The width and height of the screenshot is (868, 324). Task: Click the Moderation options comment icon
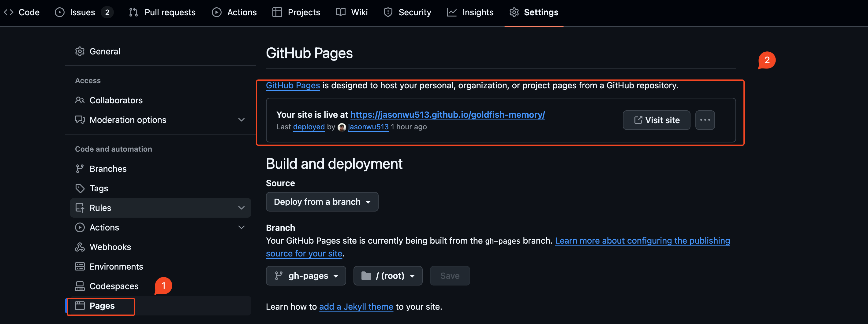tap(80, 120)
